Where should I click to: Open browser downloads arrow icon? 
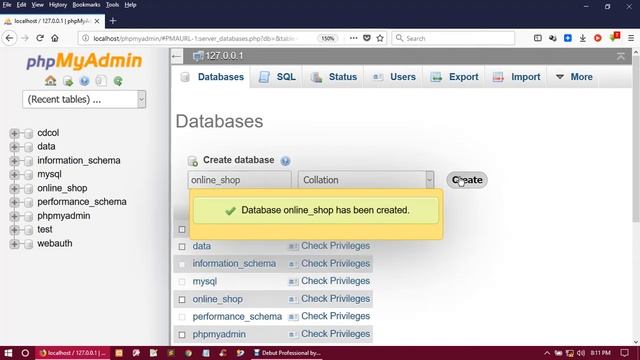pyautogui.click(x=583, y=38)
